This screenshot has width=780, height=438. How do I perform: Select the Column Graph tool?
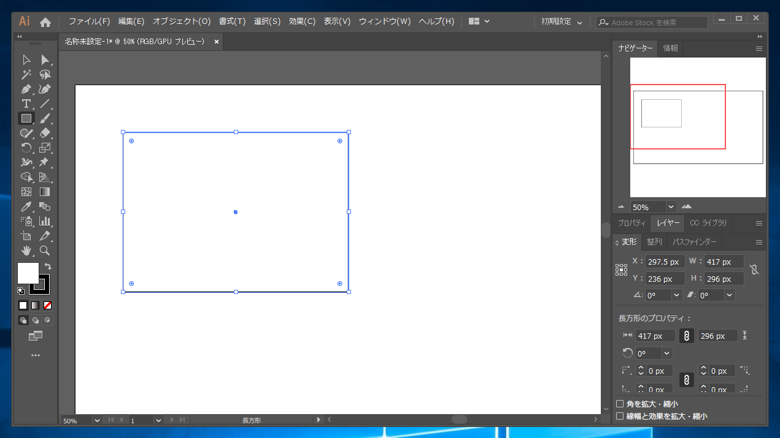pyautogui.click(x=45, y=221)
